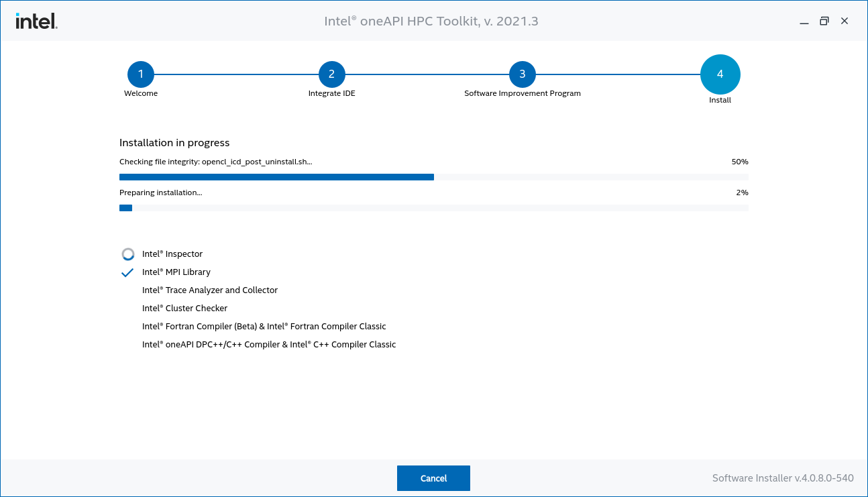Image resolution: width=868 pixels, height=497 pixels.
Task: Select the step 3 Software Improvement Program circle
Action: point(523,74)
